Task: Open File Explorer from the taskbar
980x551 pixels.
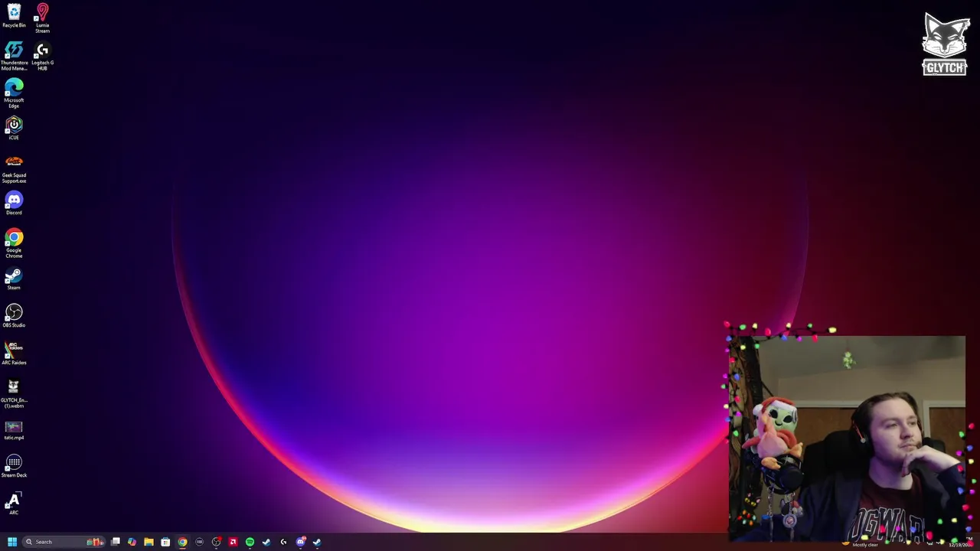Action: click(x=149, y=542)
